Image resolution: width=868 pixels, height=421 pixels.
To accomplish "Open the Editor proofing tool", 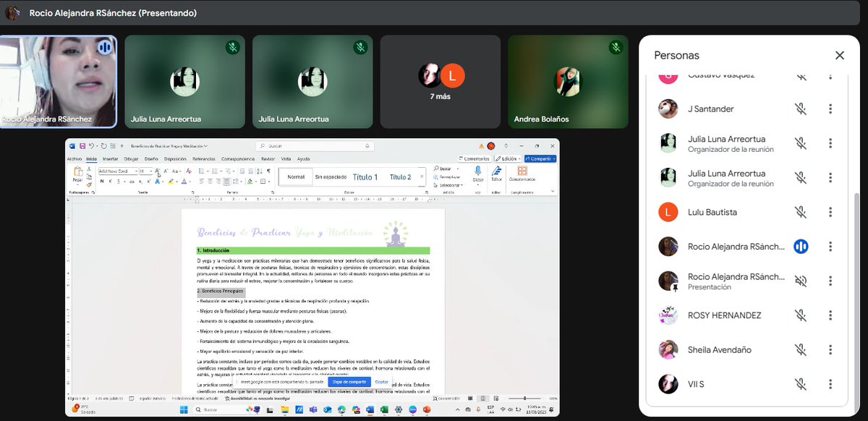I will 497,174.
